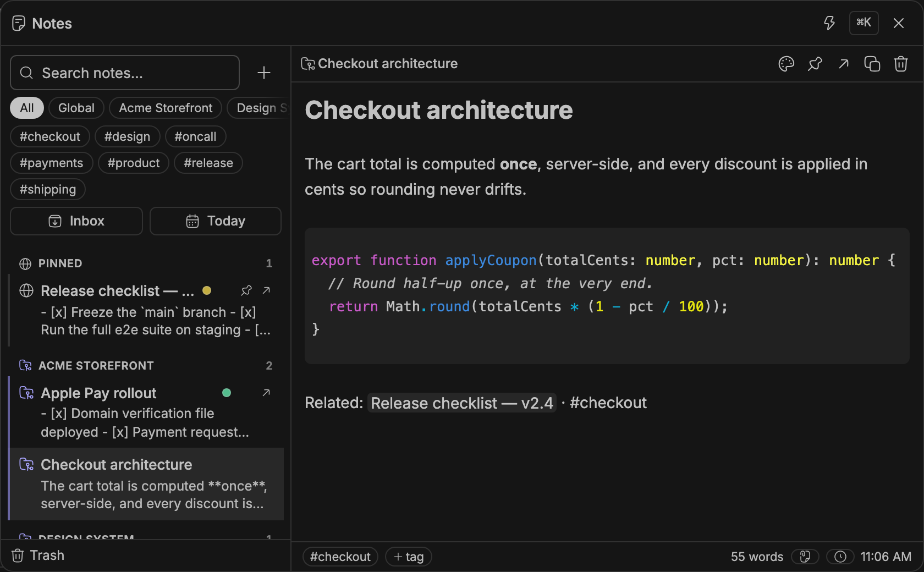Select the Global filter chip
Image resolution: width=924 pixels, height=572 pixels.
tap(76, 108)
